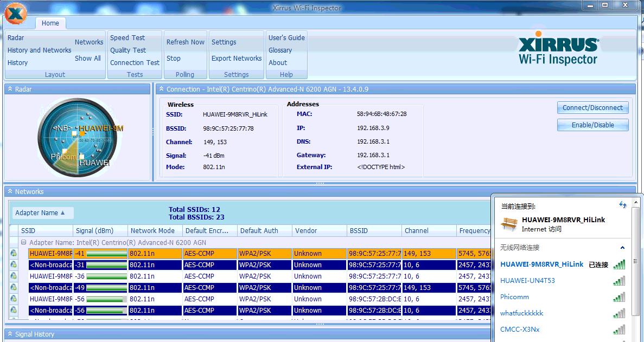The height and width of the screenshot is (342, 644).
Task: Run the Speed Test
Action: coord(127,38)
